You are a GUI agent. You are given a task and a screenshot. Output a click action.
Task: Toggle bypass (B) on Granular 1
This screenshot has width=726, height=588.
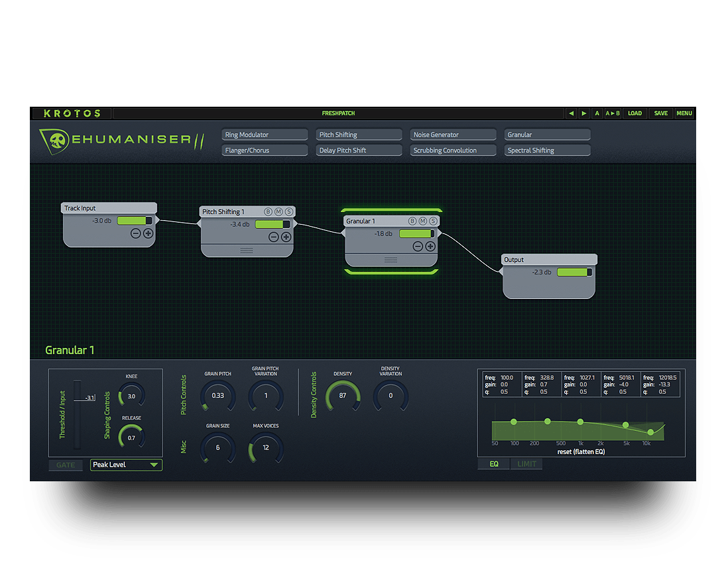(x=412, y=221)
